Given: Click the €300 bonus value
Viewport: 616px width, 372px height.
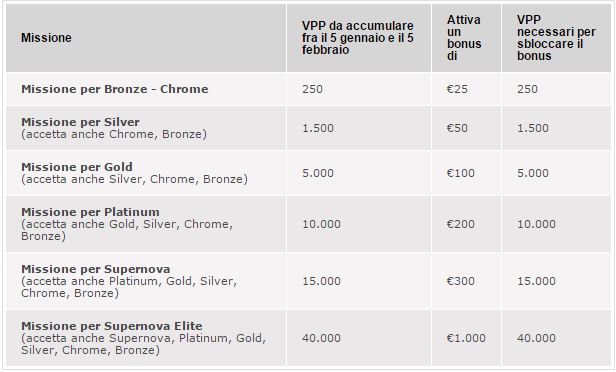Looking at the screenshot, I should [461, 281].
